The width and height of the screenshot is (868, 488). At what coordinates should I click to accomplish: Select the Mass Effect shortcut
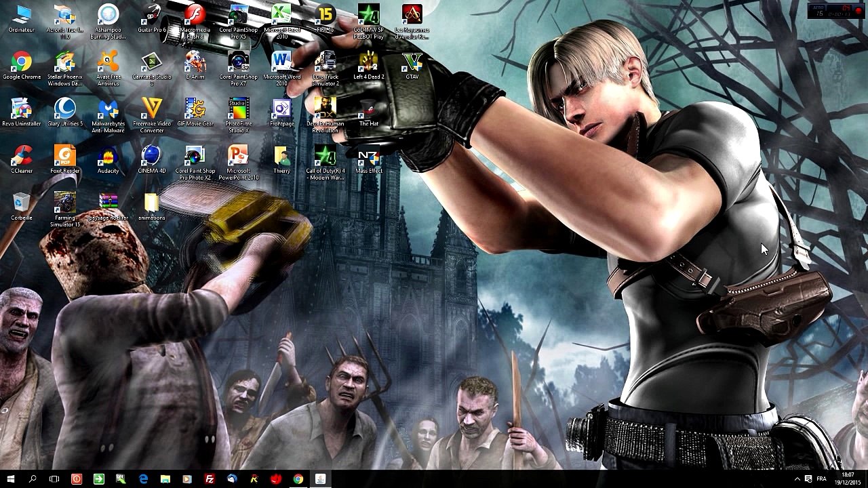click(369, 160)
